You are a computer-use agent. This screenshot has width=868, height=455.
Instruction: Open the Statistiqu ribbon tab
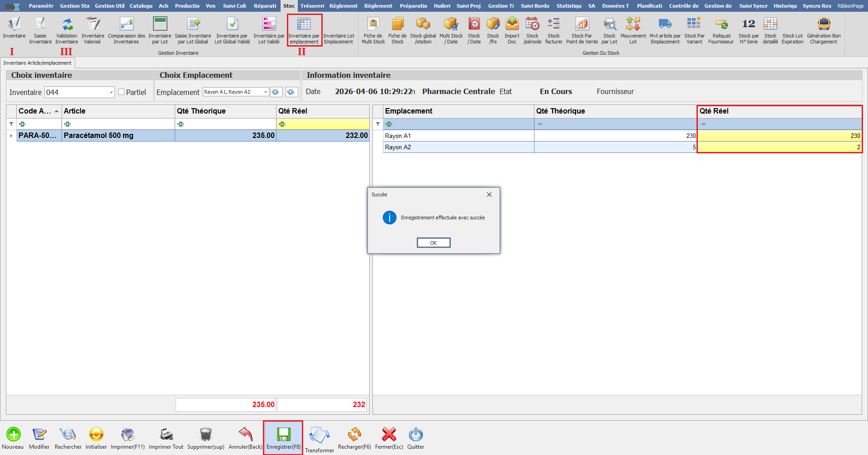568,6
